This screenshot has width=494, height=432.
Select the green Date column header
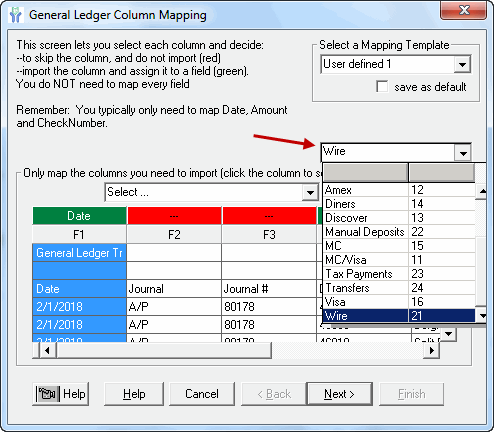(79, 216)
